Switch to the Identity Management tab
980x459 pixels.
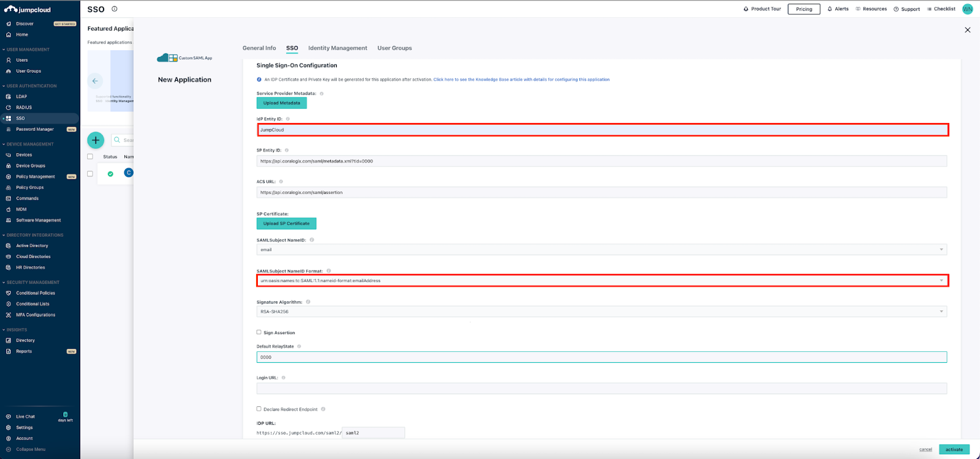[337, 48]
